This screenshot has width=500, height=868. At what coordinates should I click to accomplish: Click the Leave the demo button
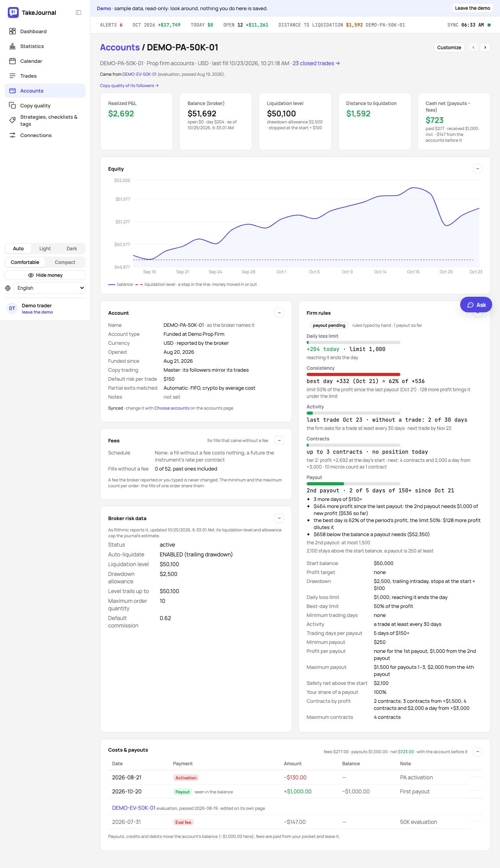473,8
